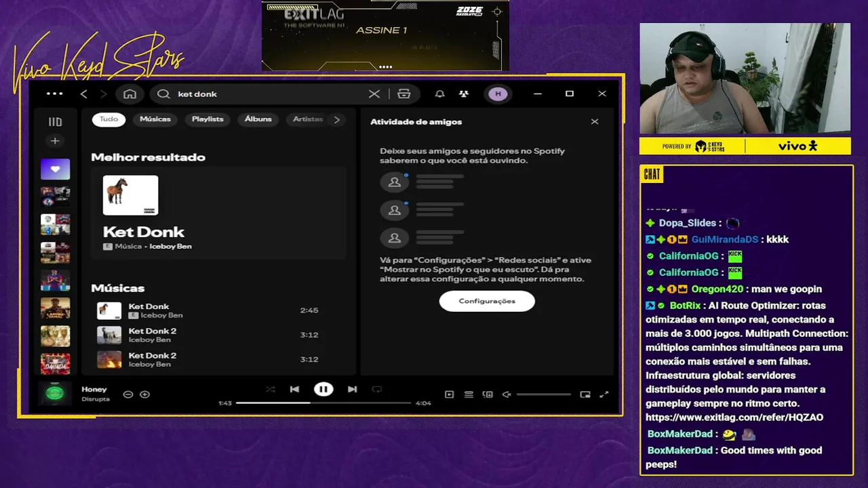Open the three-dot Spotify menu
This screenshot has height=488, width=868.
click(54, 94)
